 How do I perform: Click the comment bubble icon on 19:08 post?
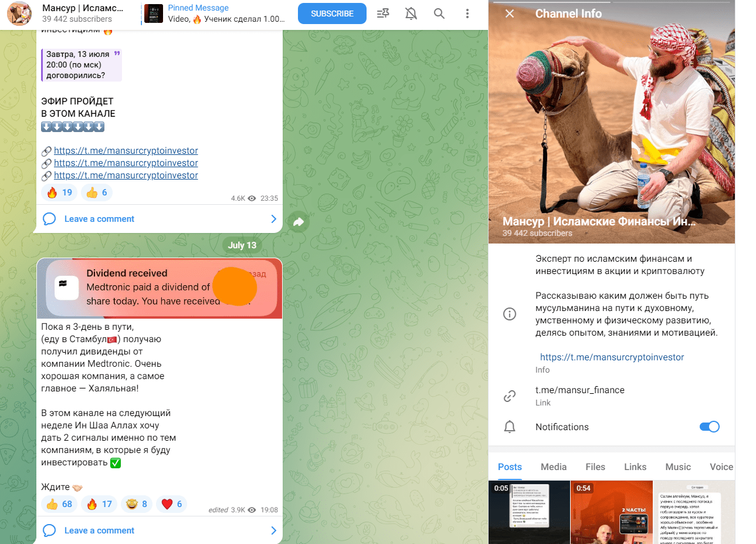click(x=49, y=531)
